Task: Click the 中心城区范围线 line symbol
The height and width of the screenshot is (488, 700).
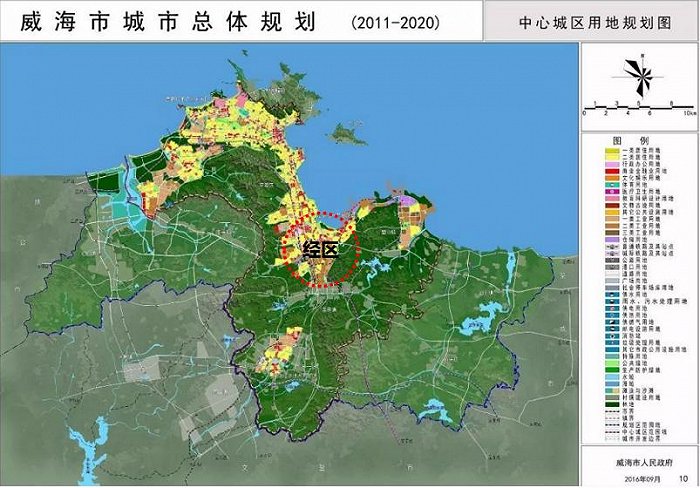Action: 612,432
